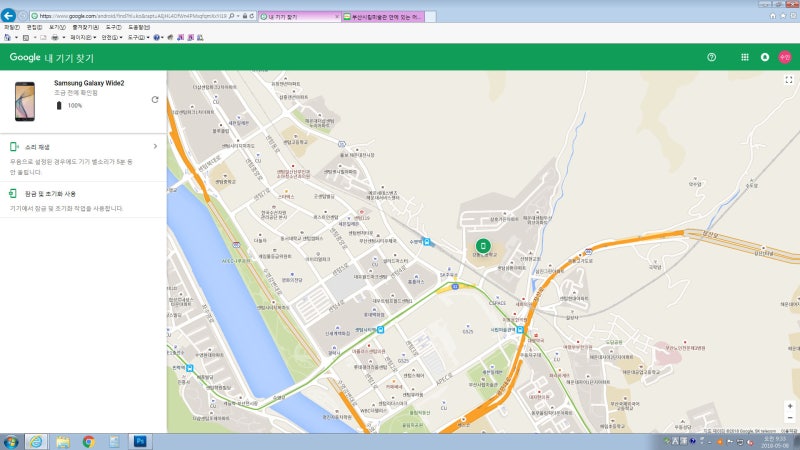This screenshot has height=450, width=800.
Task: Click the browser forward arrow button
Action: [x=22, y=16]
